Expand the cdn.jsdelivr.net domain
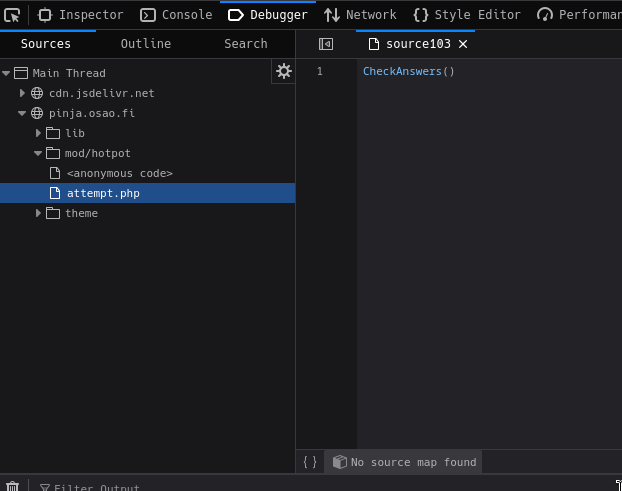The height and width of the screenshot is (491, 622). point(23,93)
